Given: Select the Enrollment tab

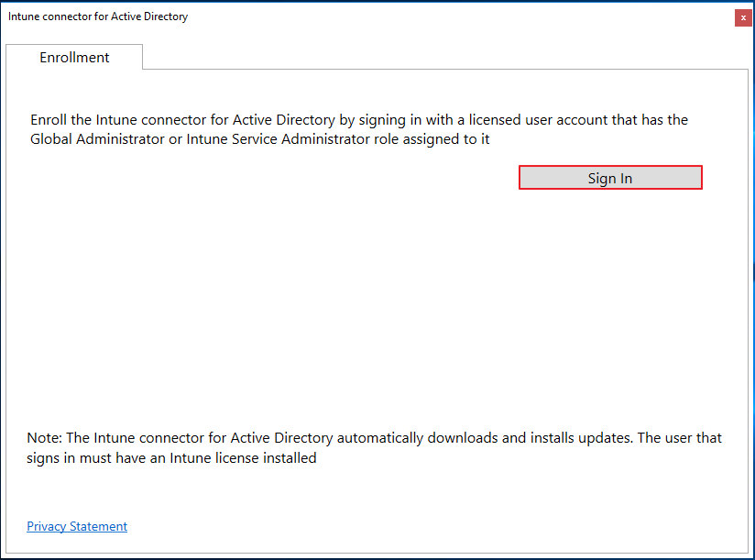Looking at the screenshot, I should pyautogui.click(x=74, y=58).
